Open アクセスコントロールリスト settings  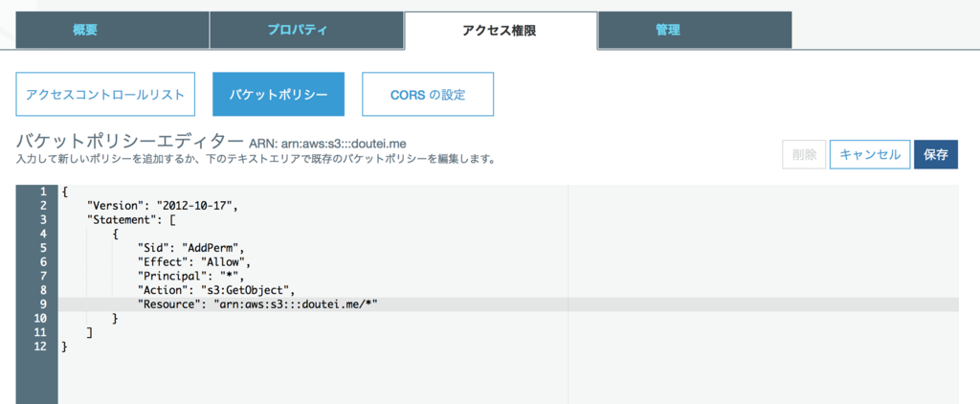105,95
